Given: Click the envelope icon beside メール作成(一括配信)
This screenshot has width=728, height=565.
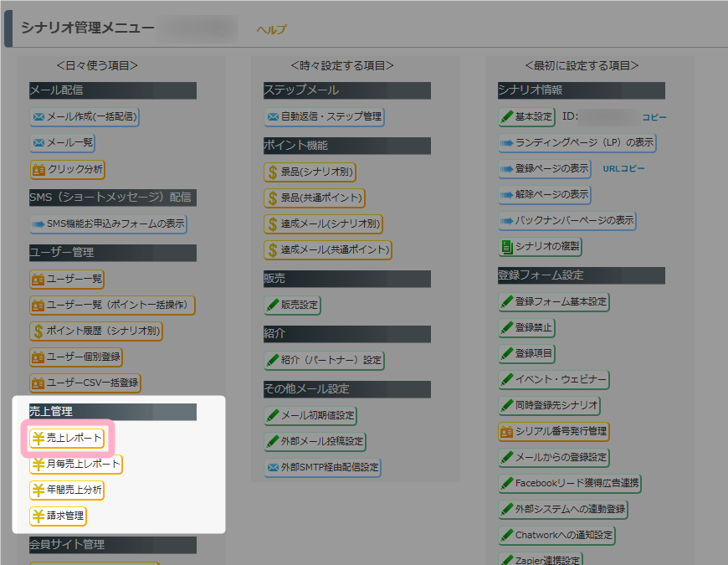Looking at the screenshot, I should tap(38, 116).
